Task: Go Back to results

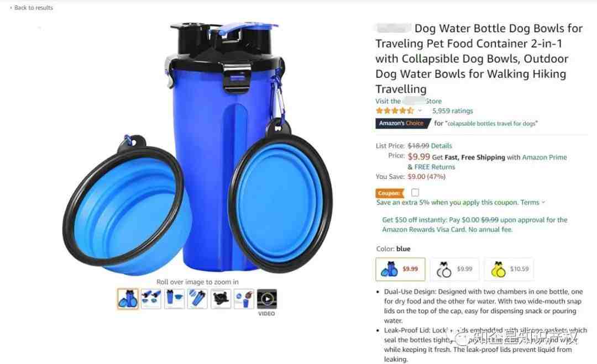Action: [x=32, y=8]
